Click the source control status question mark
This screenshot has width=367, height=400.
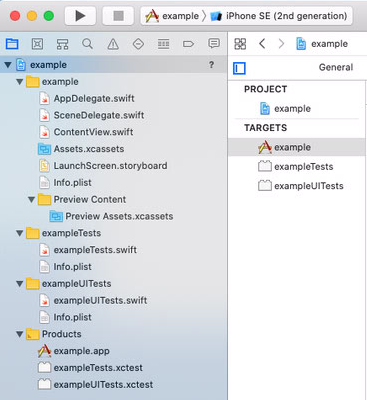point(211,65)
